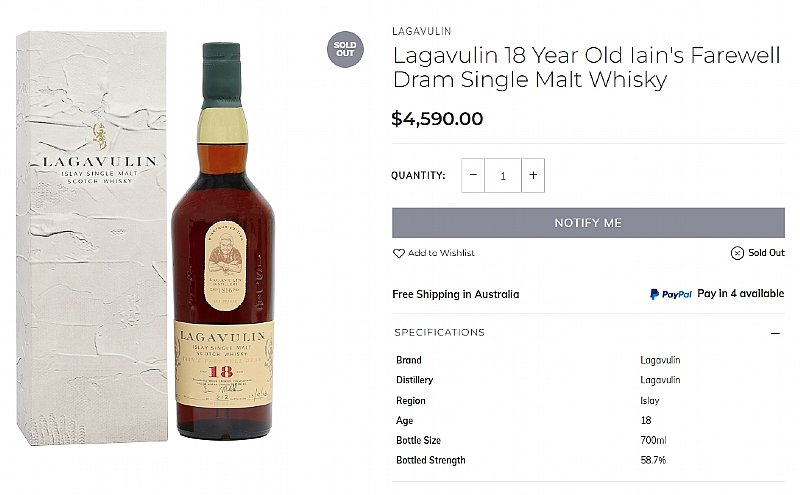Click the product title heading

click(x=586, y=67)
